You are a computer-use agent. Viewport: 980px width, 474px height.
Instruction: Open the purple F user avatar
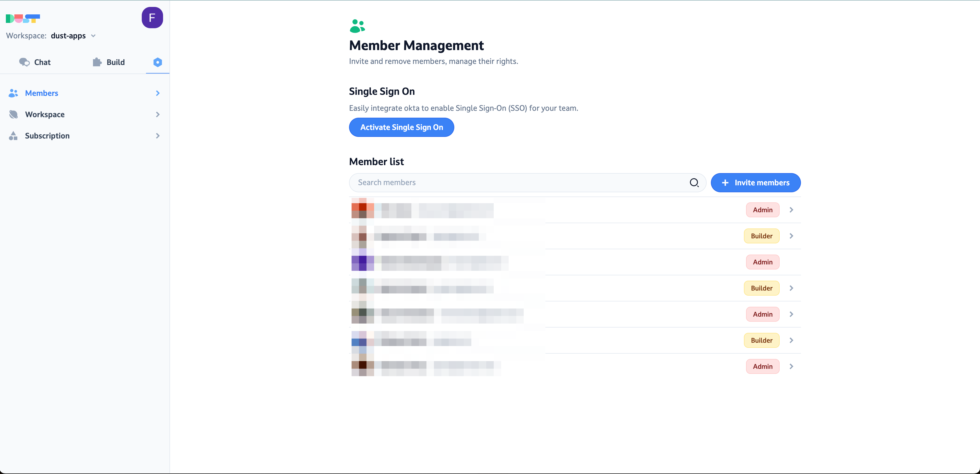pyautogui.click(x=152, y=18)
